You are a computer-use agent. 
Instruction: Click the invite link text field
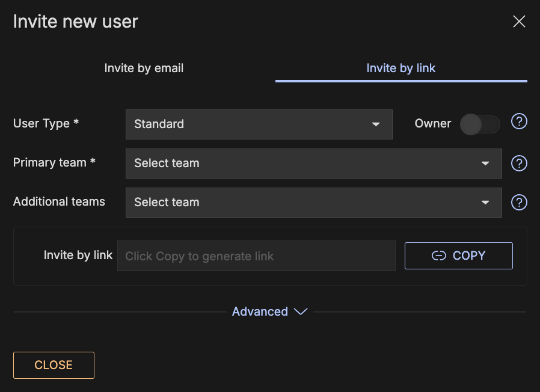pyautogui.click(x=256, y=256)
